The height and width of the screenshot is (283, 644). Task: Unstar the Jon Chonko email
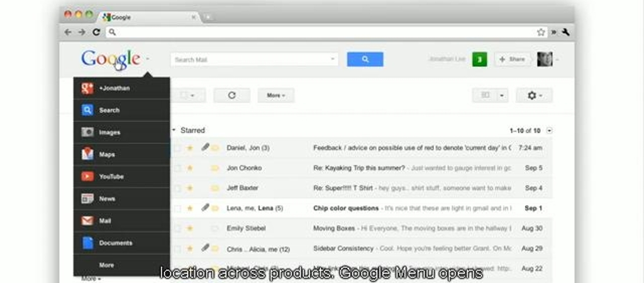coord(190,167)
